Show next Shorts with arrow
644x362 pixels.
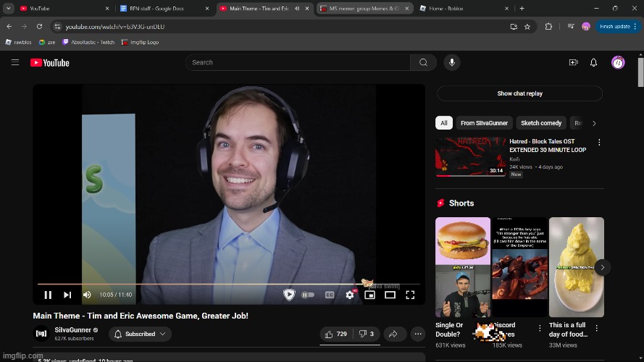[x=602, y=267]
